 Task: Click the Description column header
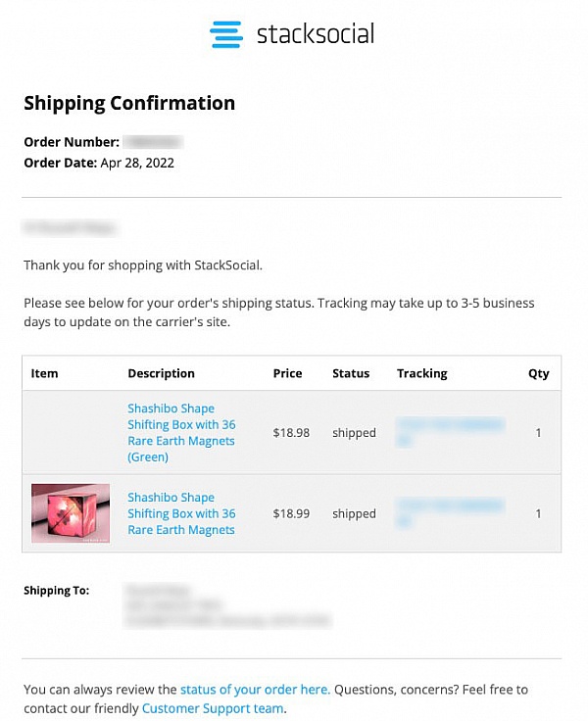pyautogui.click(x=161, y=373)
